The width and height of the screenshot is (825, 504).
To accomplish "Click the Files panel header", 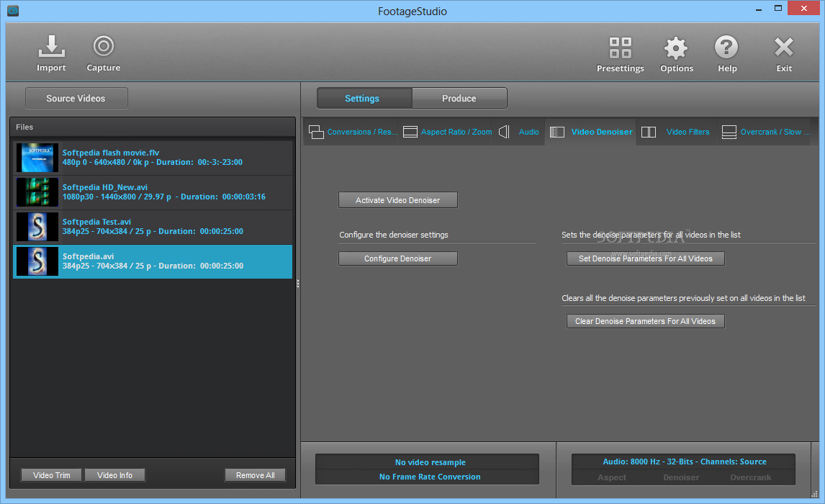I will coord(153,127).
